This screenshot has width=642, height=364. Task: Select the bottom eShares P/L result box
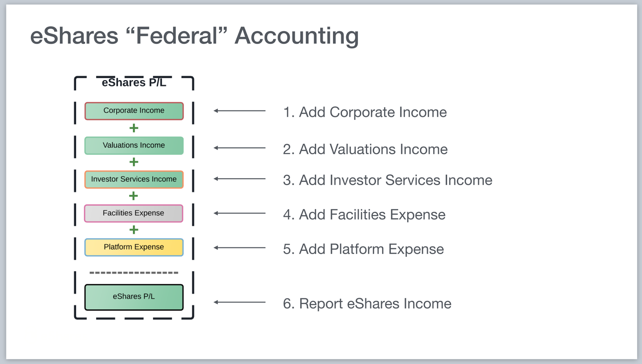click(134, 297)
